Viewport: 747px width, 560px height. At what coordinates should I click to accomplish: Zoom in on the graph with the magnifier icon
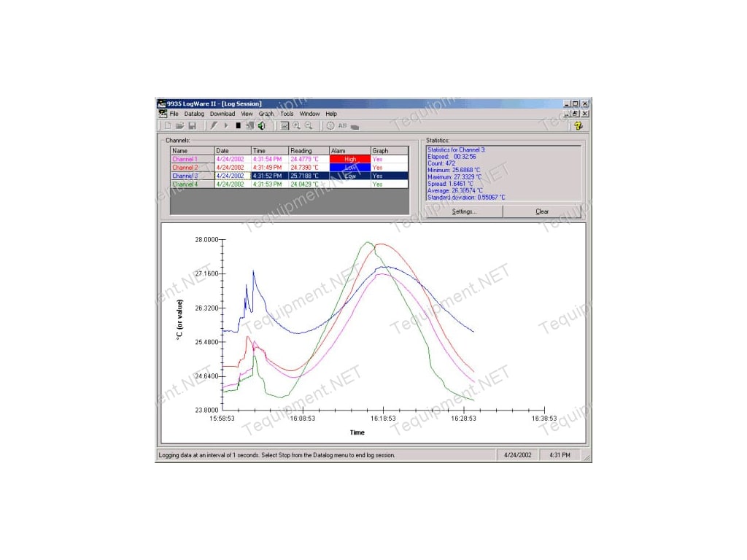[297, 125]
